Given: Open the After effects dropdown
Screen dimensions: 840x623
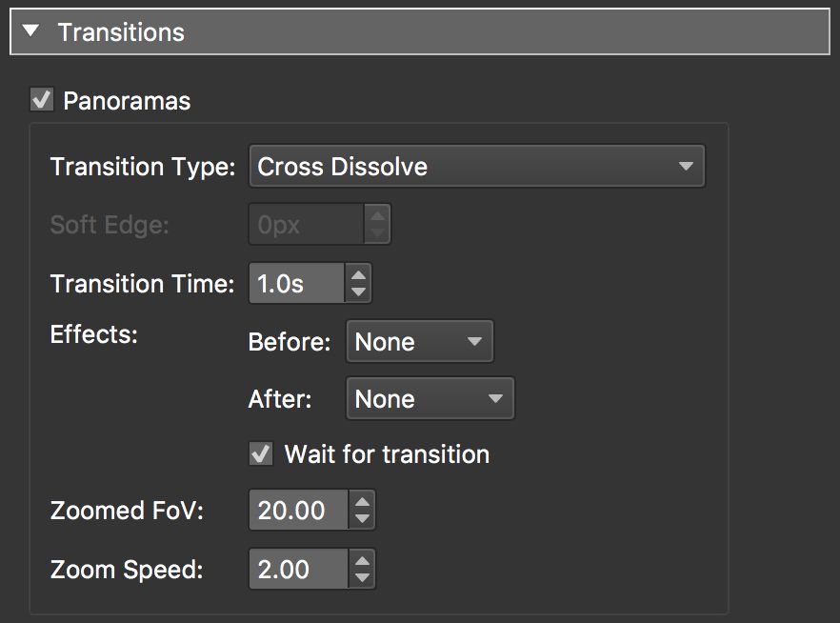Looking at the screenshot, I should (429, 398).
